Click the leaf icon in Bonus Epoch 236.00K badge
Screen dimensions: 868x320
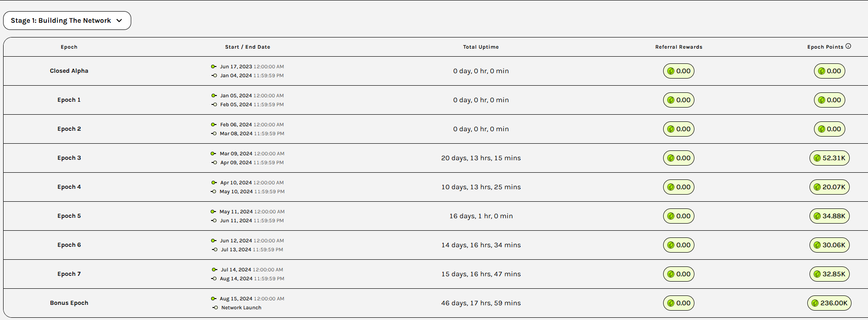(815, 303)
